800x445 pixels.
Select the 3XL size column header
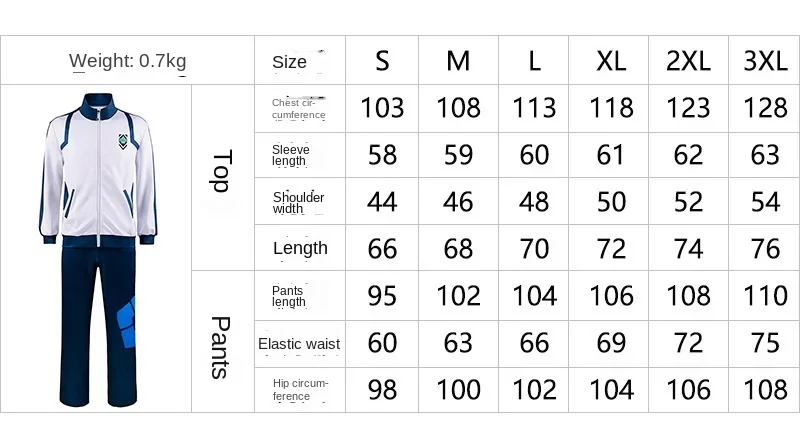click(x=765, y=61)
